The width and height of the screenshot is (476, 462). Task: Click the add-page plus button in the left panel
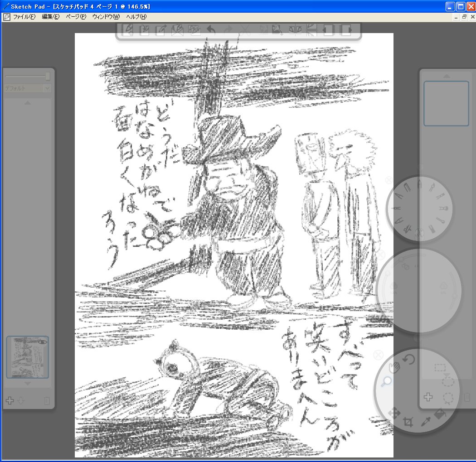pyautogui.click(x=10, y=400)
